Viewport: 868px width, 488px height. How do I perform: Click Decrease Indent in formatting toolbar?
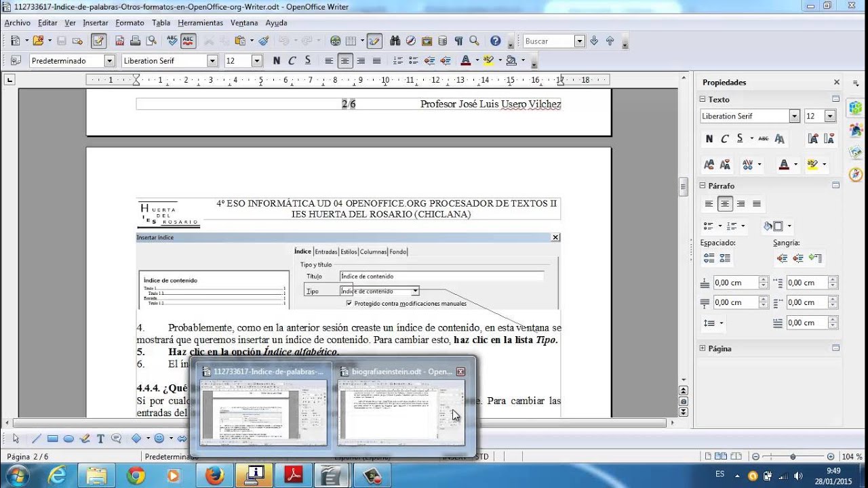point(429,60)
